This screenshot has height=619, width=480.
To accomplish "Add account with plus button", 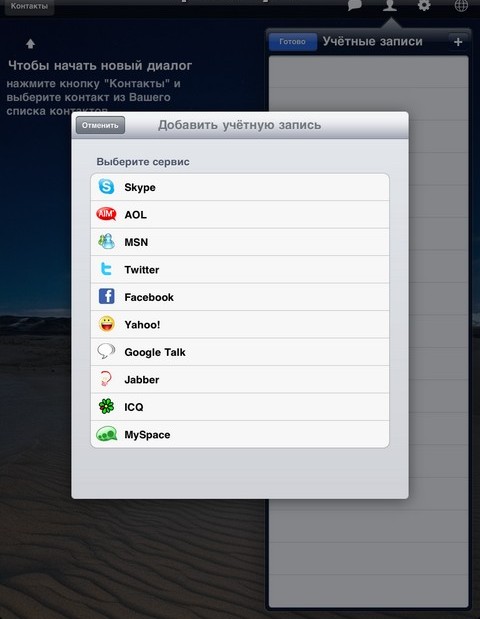I will (x=458, y=42).
